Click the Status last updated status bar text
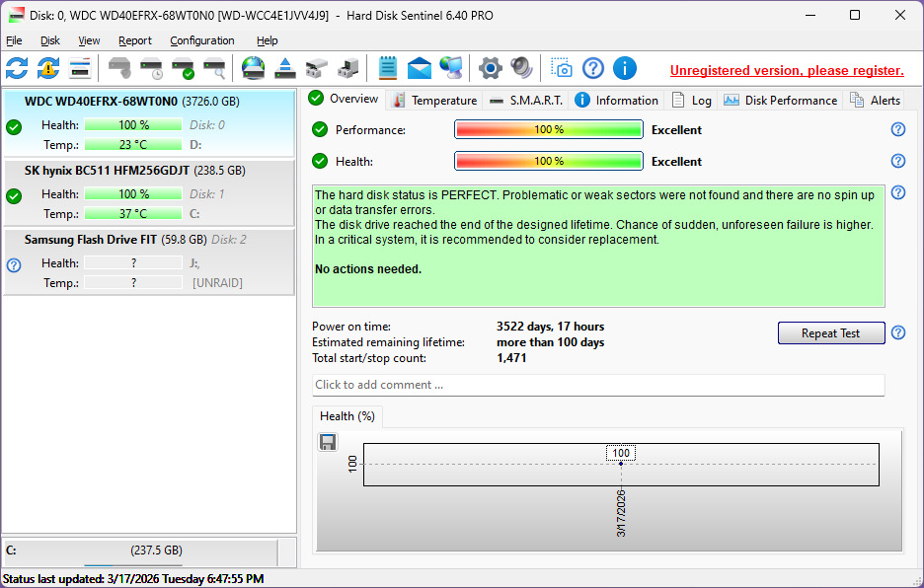 pos(133,579)
